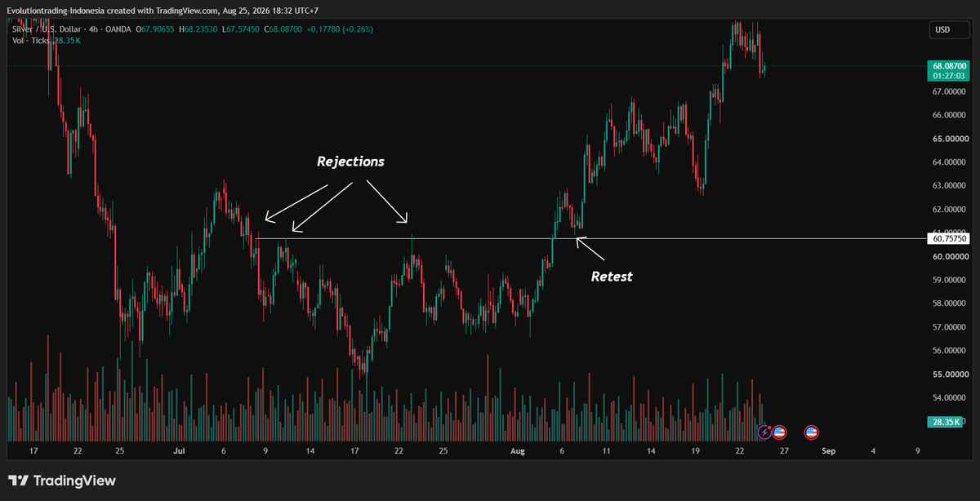Select the Rejections text annotation
Viewport: 980px width, 501px height.
350,162
